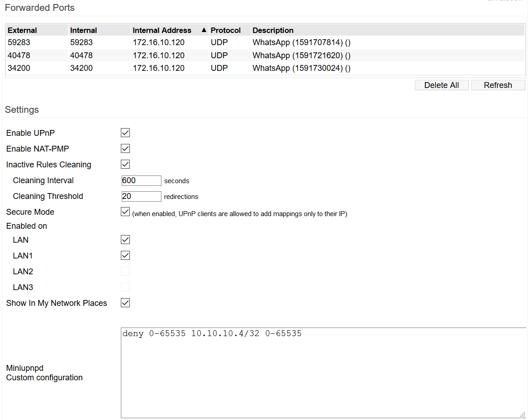528x420 pixels.
Task: Disable the Secure Mode checkbox
Action: click(x=125, y=212)
